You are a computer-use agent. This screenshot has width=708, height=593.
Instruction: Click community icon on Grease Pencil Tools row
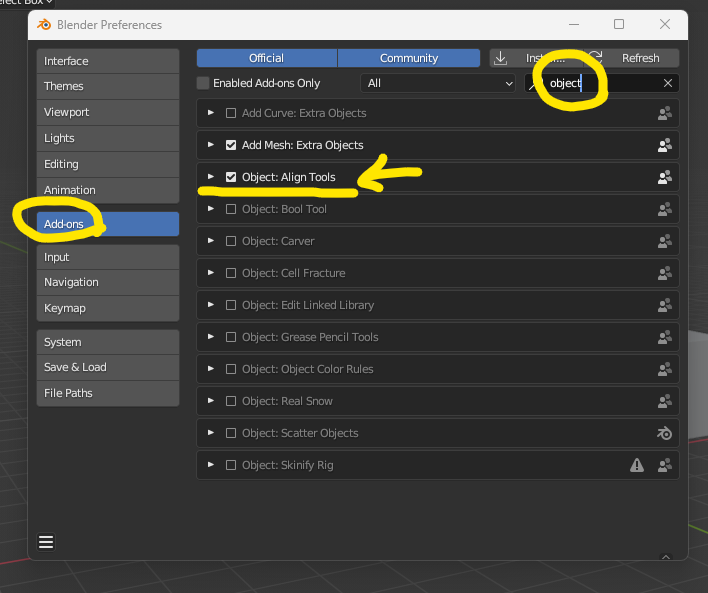coord(665,337)
